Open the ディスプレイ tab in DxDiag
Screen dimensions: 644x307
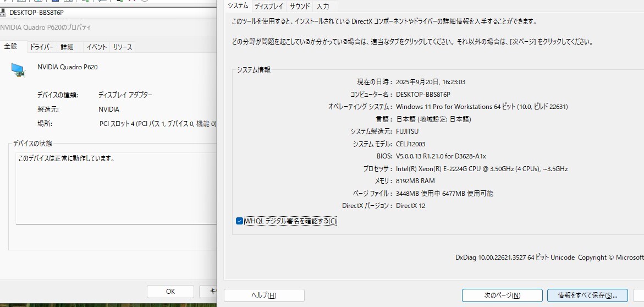(268, 6)
